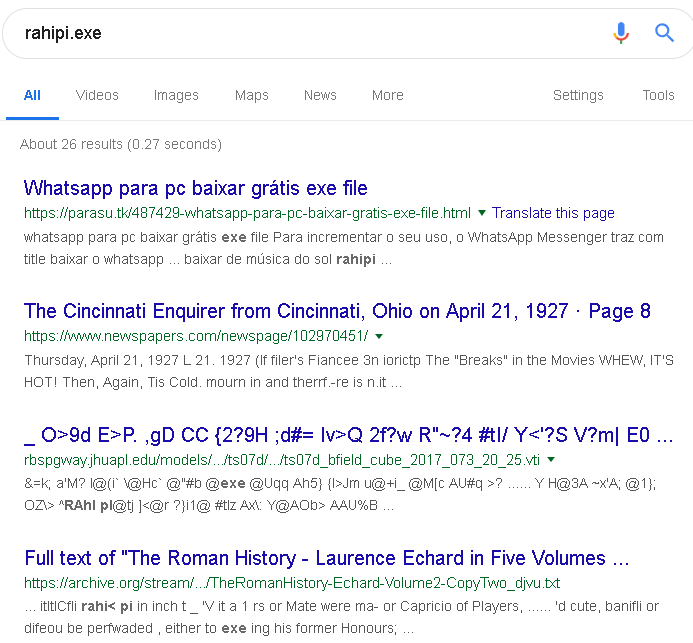Open the Whatsapp para pc baixar grátis result

coord(195,188)
